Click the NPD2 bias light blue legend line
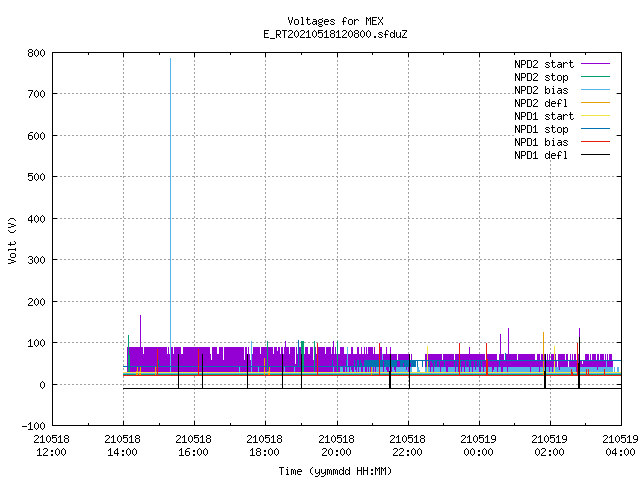This screenshot has width=640, height=480. coord(596,90)
